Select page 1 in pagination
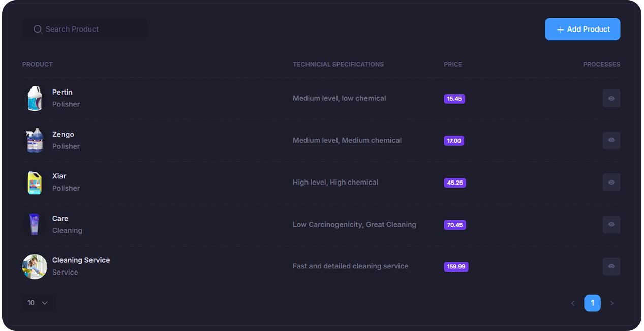This screenshot has width=644, height=331. [592, 304]
